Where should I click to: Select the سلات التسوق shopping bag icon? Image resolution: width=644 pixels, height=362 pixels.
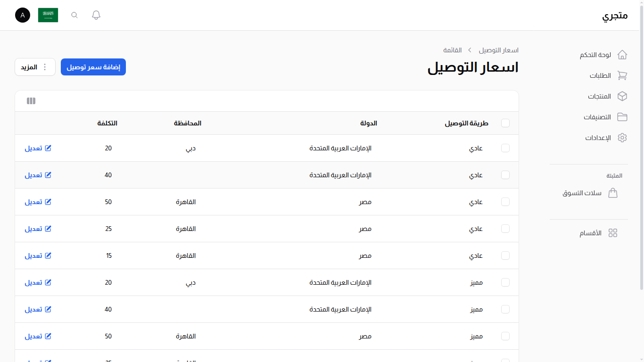tap(613, 193)
